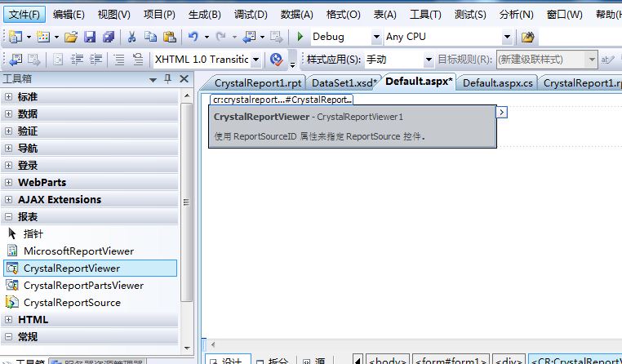Open the Debug configuration dropdown
The image size is (622, 364).
[x=376, y=37]
